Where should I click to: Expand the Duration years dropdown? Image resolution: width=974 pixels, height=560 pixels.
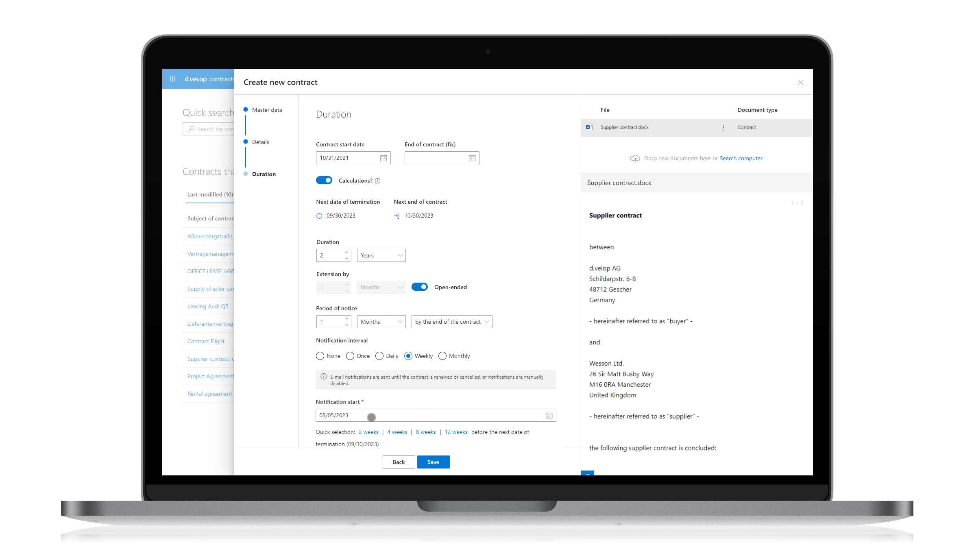click(380, 255)
